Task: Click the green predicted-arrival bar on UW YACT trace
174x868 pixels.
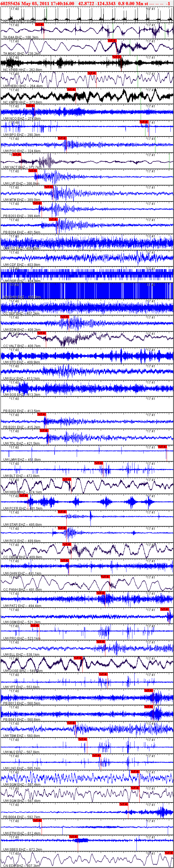Action: 170,161
